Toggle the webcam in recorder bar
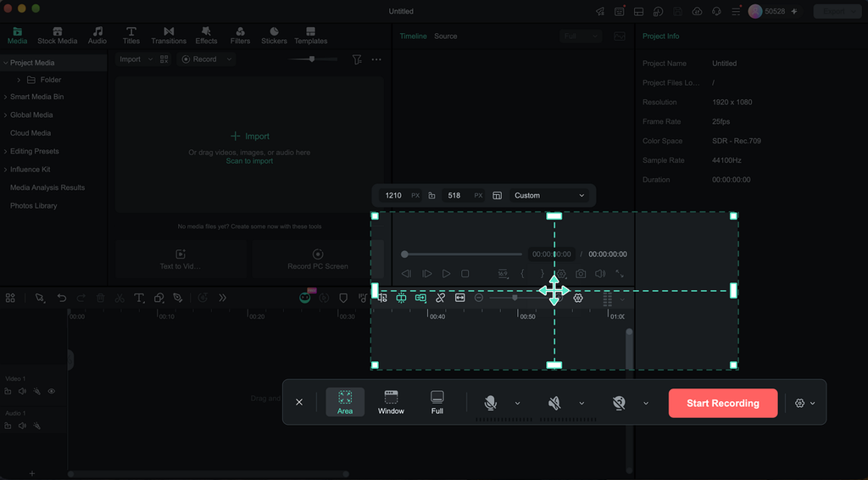868x480 pixels. click(x=619, y=403)
